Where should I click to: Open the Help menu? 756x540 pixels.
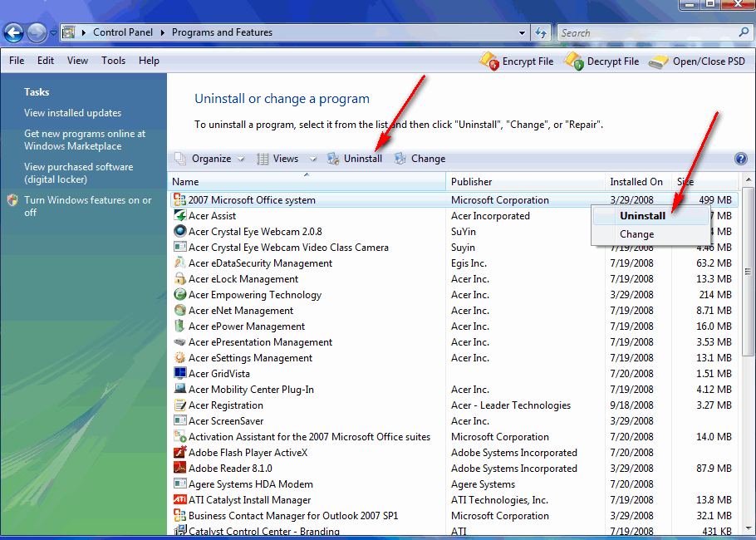pyautogui.click(x=149, y=61)
